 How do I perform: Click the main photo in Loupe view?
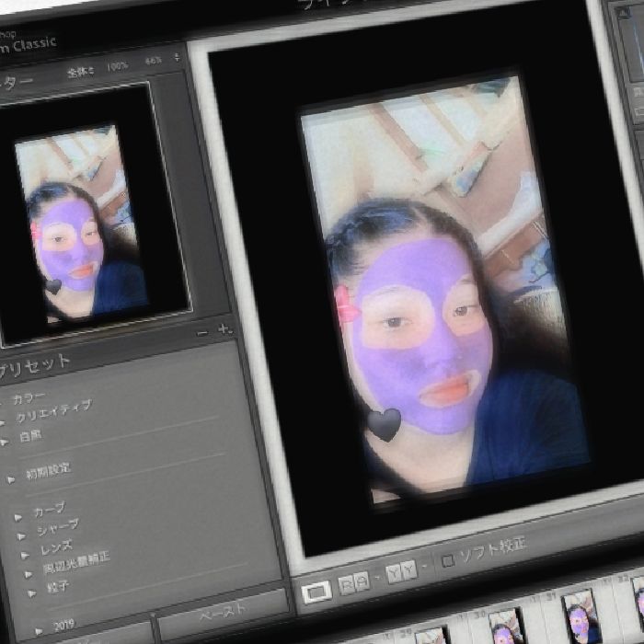(445, 290)
